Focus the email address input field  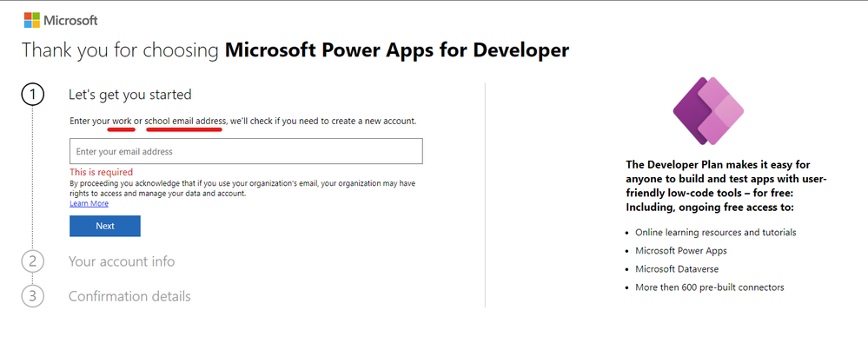tap(246, 151)
